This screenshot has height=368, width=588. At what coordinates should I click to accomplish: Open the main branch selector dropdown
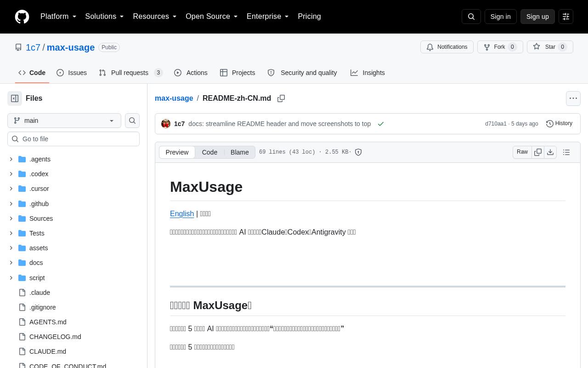[x=64, y=121]
